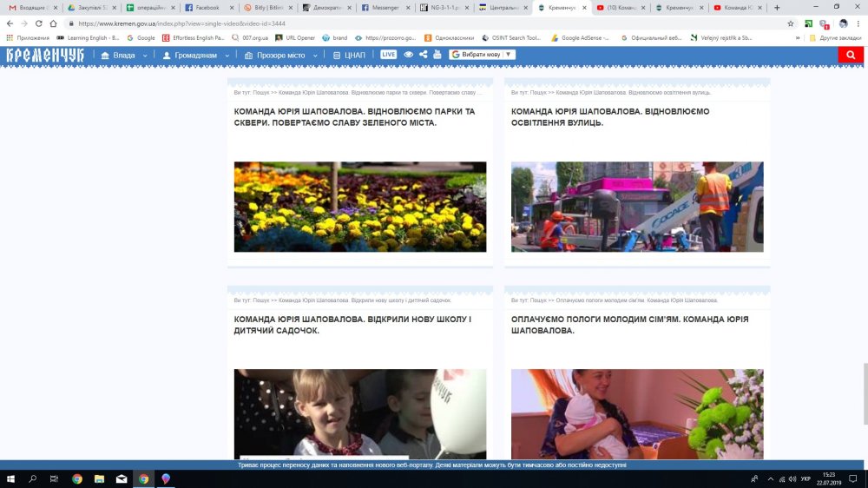This screenshot has width=868, height=488.
Task: Open article about restoring street lighting
Action: pos(610,117)
